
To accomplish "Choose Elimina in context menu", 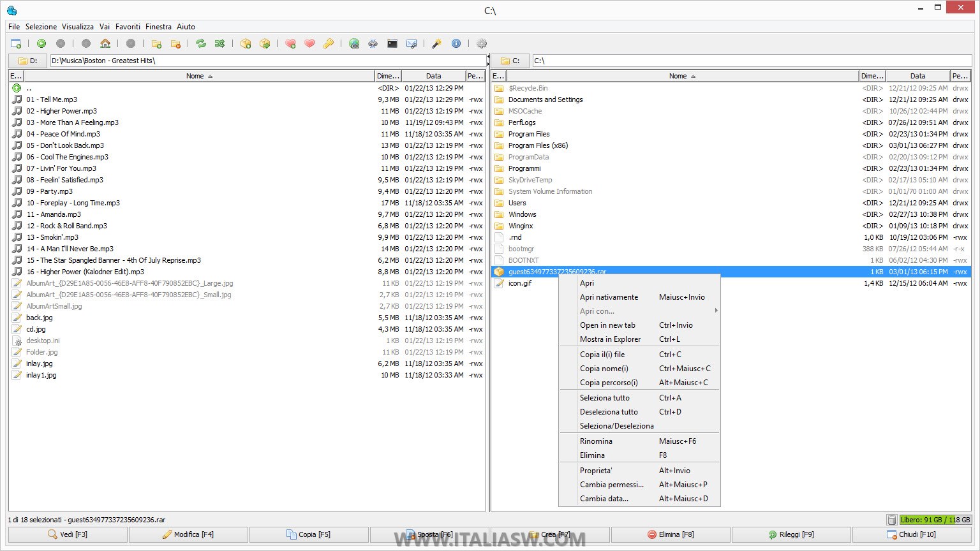I will click(x=639, y=455).
